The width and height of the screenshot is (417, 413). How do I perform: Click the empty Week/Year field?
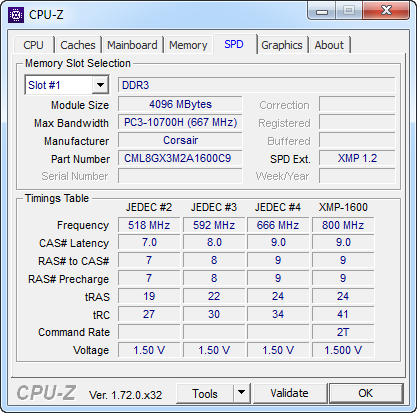coord(357,176)
